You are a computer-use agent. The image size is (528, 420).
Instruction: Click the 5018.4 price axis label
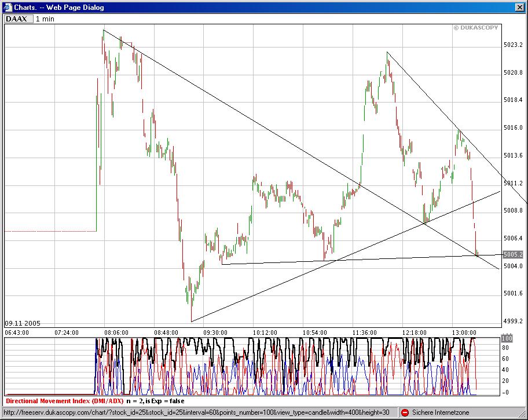point(513,100)
